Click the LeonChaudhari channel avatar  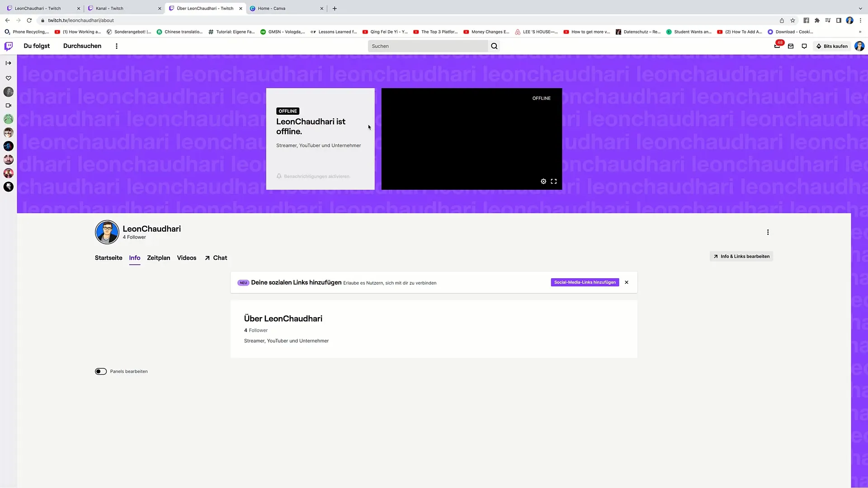coord(107,232)
